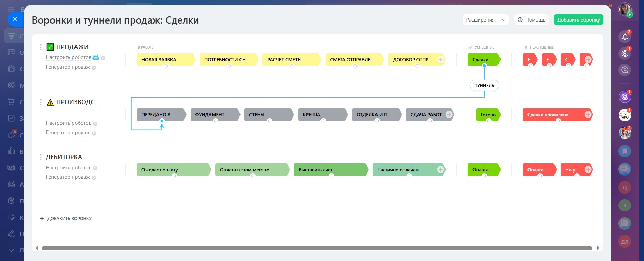Image resolution: width=644 pixels, height=261 pixels.
Task: Click the hamburger menu icon in left sidebar
Action: tap(11, 9)
